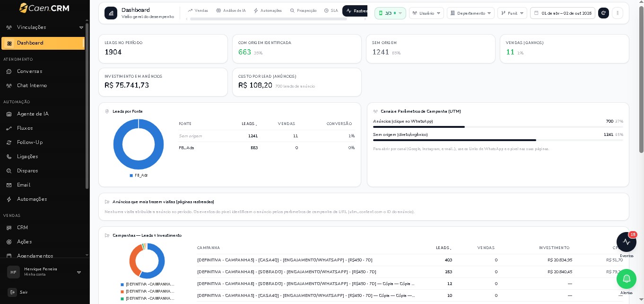The image size is (644, 304).
Task: Toggle the green campaign legend entry
Action: click(x=148, y=298)
